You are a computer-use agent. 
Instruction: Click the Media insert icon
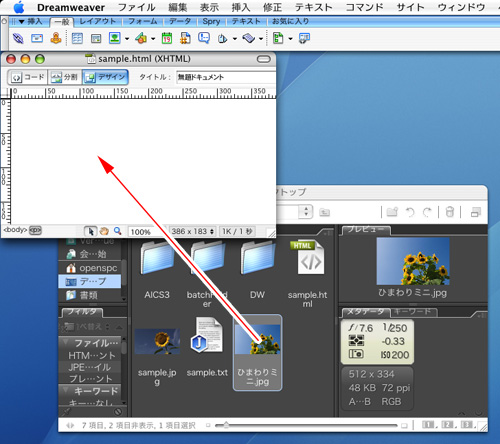[x=141, y=38]
